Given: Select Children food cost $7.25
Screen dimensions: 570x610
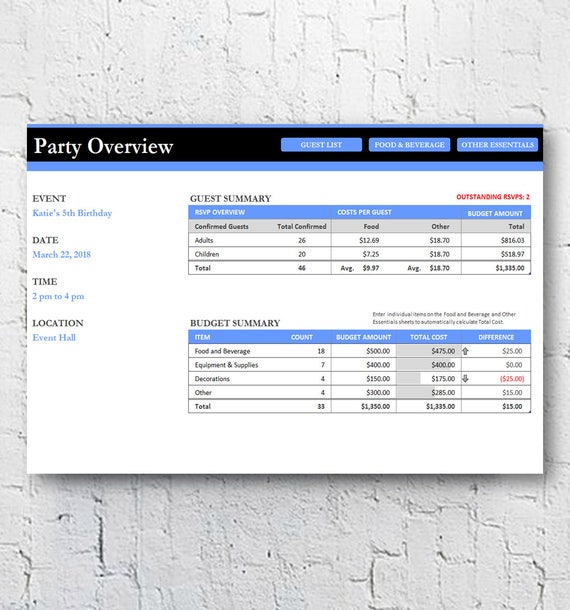Looking at the screenshot, I should (371, 254).
